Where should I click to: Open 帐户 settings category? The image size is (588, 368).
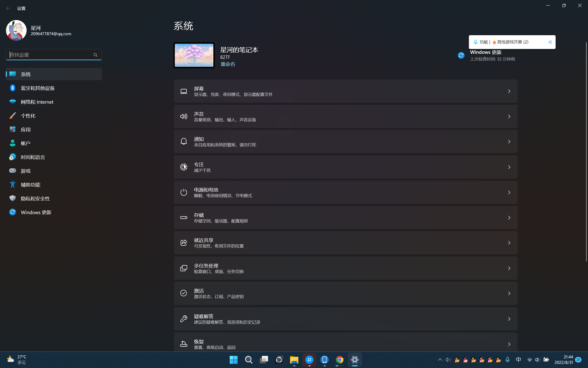(x=54, y=143)
